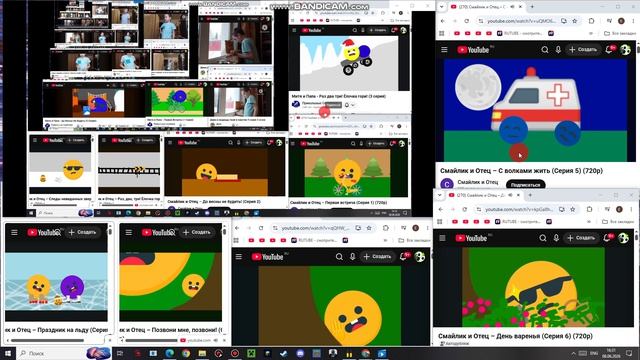640x360 pixels.
Task: Open new tab in 'С волками жить' window
Action: click(532, 7)
